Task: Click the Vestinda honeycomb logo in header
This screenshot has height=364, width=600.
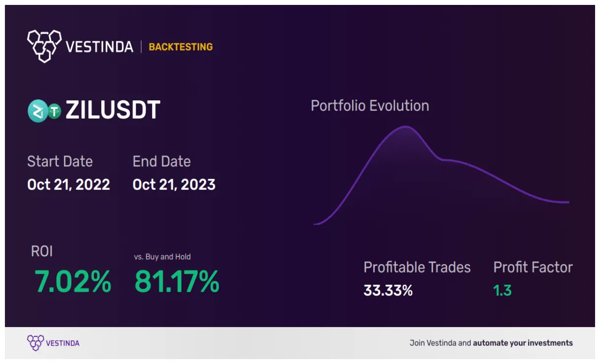Action: [44, 46]
